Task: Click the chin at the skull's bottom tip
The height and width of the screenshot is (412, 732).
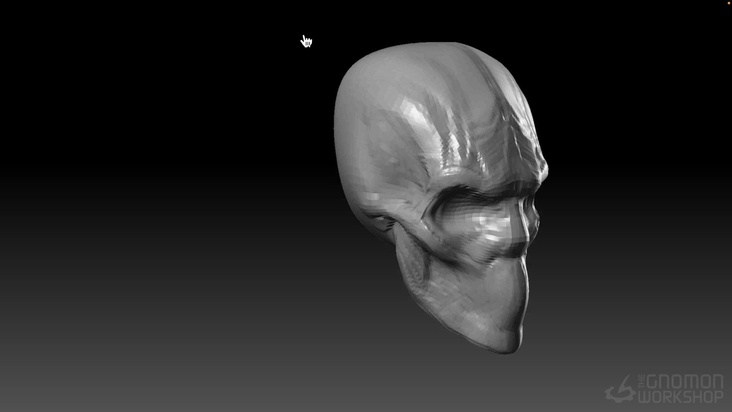Action: pos(510,342)
